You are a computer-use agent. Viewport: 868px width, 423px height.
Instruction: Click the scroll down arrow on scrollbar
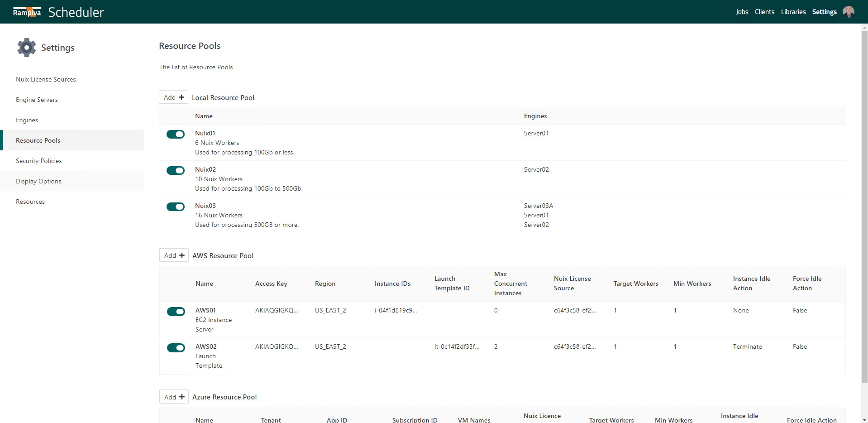pos(864,419)
